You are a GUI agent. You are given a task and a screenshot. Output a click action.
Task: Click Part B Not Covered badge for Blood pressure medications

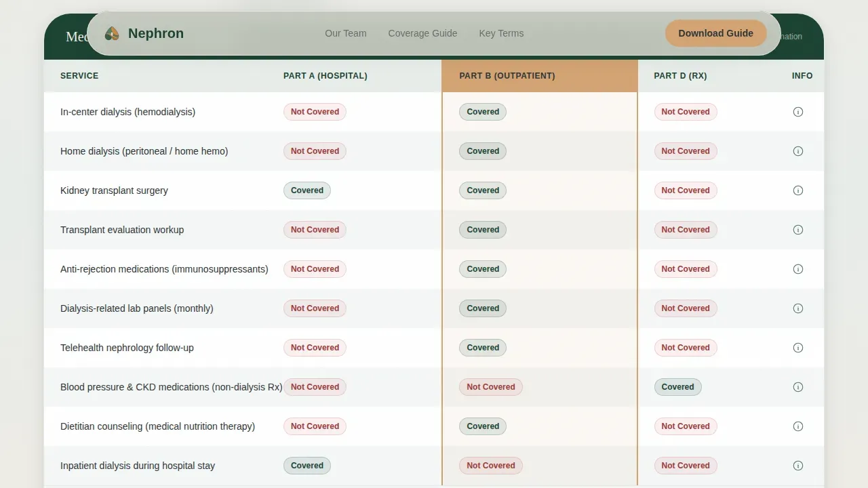491,387
